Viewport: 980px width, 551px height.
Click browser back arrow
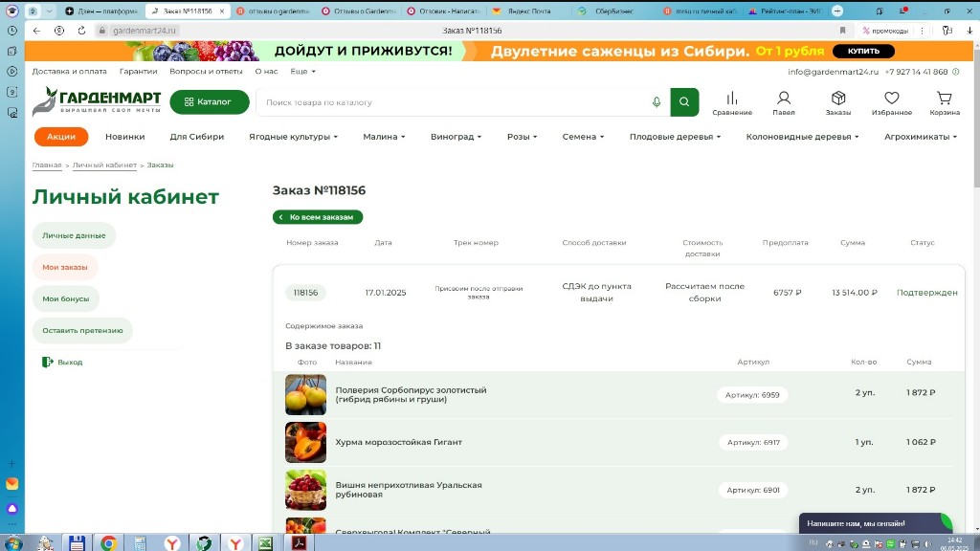click(x=37, y=30)
